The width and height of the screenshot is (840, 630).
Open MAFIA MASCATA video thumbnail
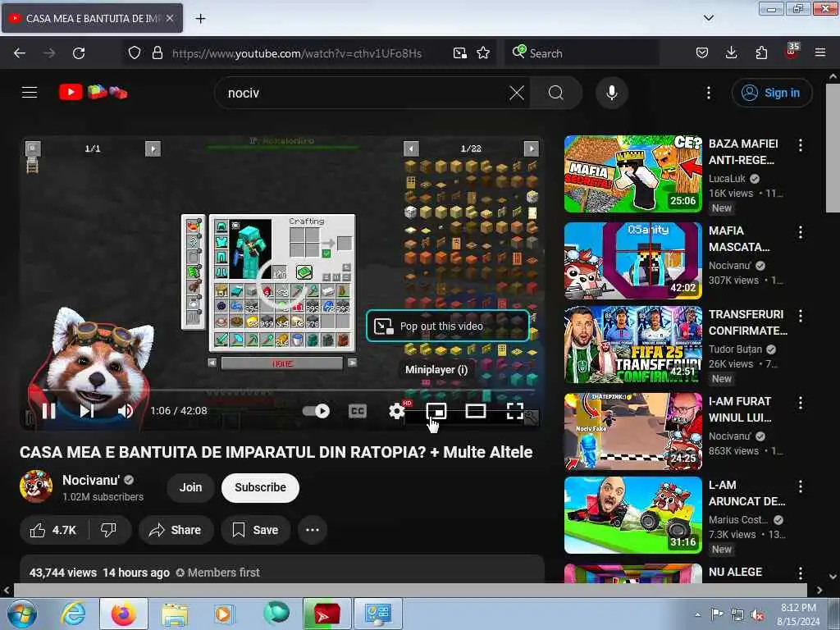632,261
